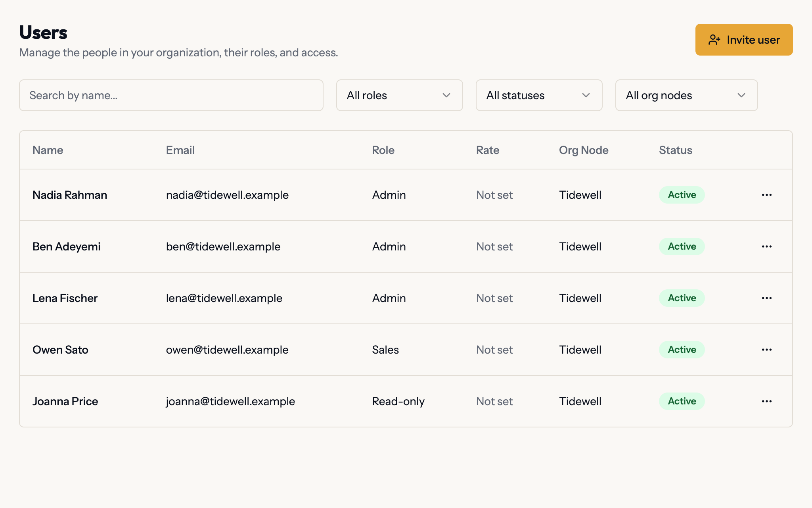Open the All org nodes dropdown
Viewport: 812px width, 508px height.
pyautogui.click(x=686, y=95)
